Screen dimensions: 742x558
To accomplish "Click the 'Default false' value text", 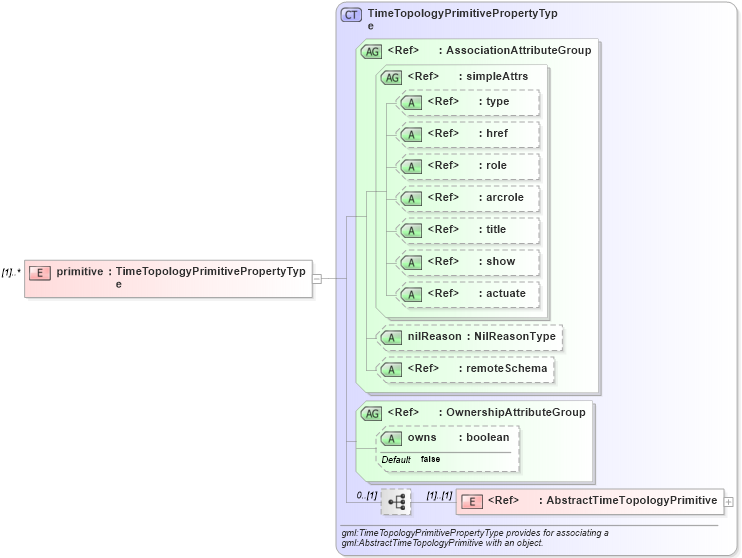I will (x=411, y=460).
